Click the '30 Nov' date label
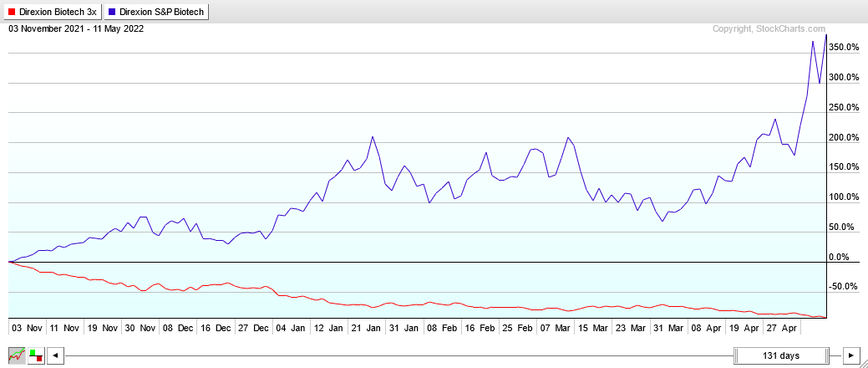 [140, 328]
